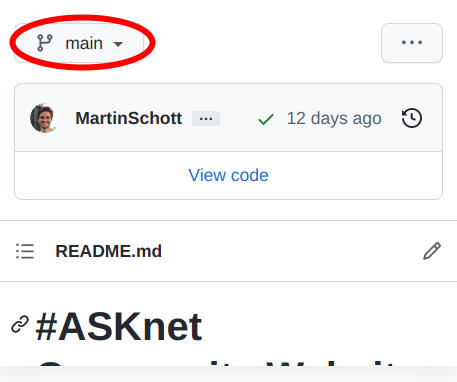The width and height of the screenshot is (457, 382).
Task: Click the word main on the branch button
Action: [84, 43]
